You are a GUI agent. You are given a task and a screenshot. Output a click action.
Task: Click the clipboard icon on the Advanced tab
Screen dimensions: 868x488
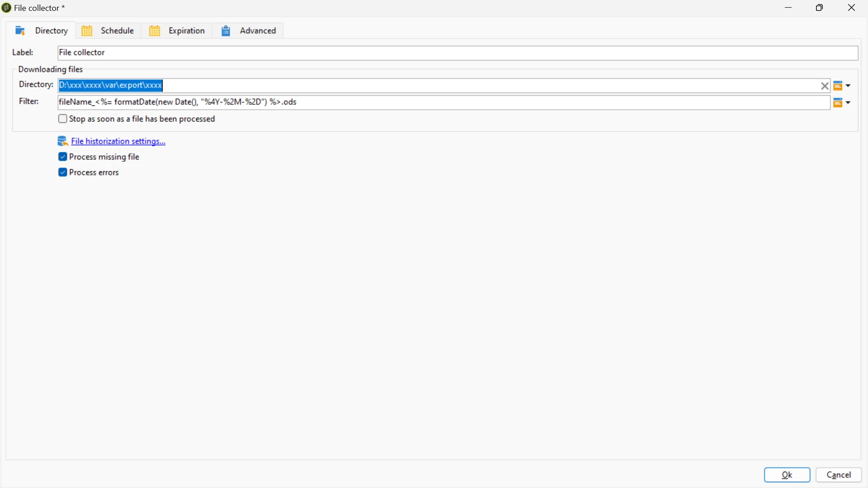[x=226, y=31]
